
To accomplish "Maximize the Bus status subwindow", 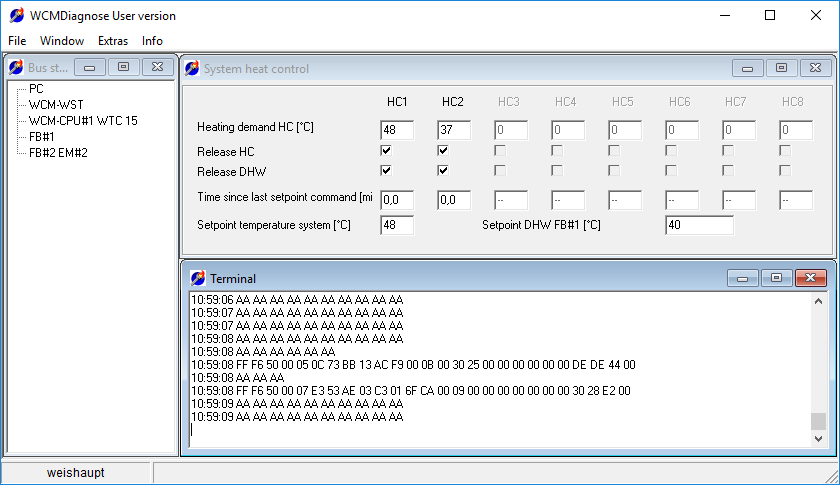I will point(123,67).
